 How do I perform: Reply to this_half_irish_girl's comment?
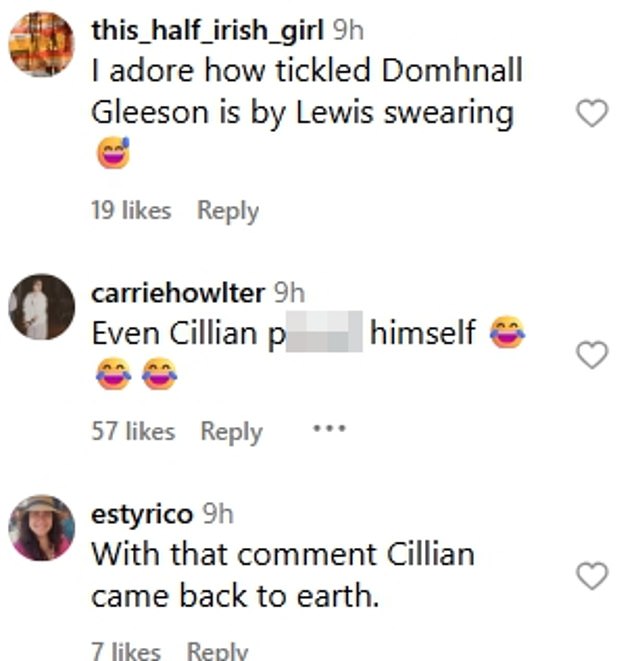pos(228,211)
